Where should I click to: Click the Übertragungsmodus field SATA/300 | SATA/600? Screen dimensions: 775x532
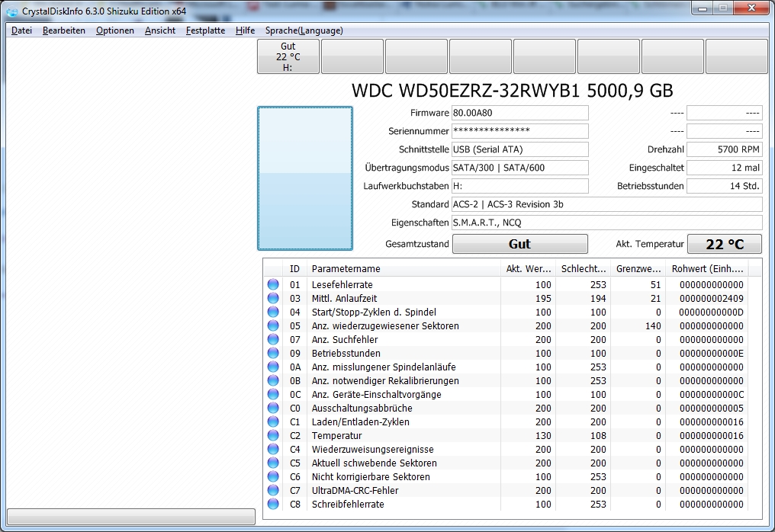(520, 168)
